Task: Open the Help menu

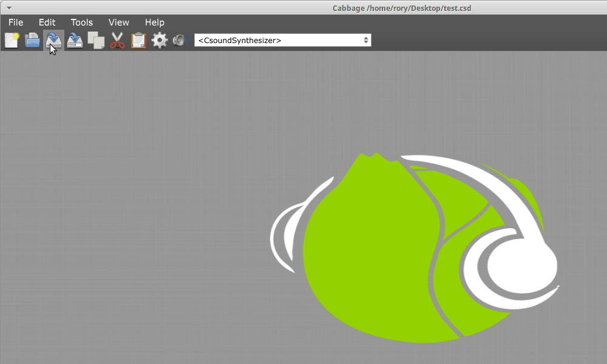Action: coord(154,22)
